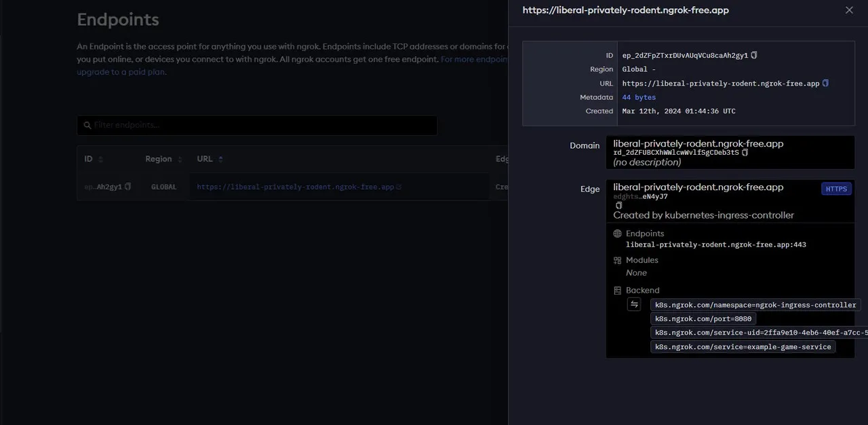Click the Filter endpoints search field
Screen dimensions: 868x425
[x=257, y=125]
